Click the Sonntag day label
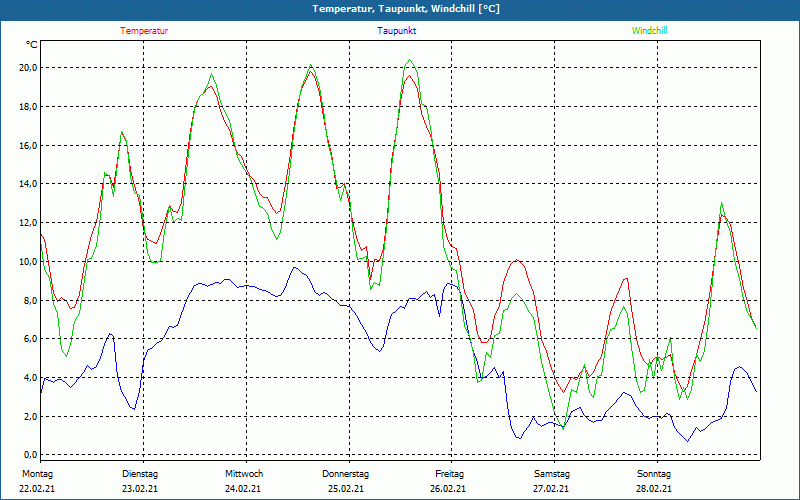The image size is (800, 500). pos(654,474)
